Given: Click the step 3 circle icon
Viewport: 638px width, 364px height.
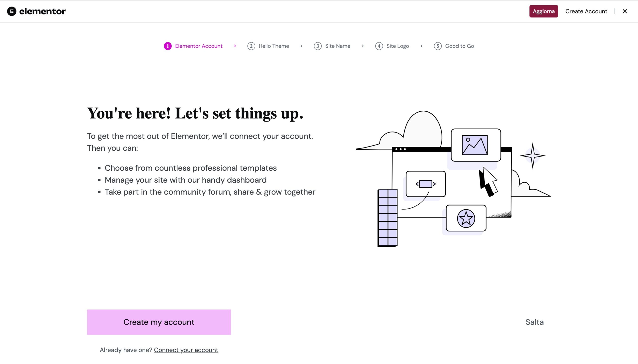Looking at the screenshot, I should 318,46.
